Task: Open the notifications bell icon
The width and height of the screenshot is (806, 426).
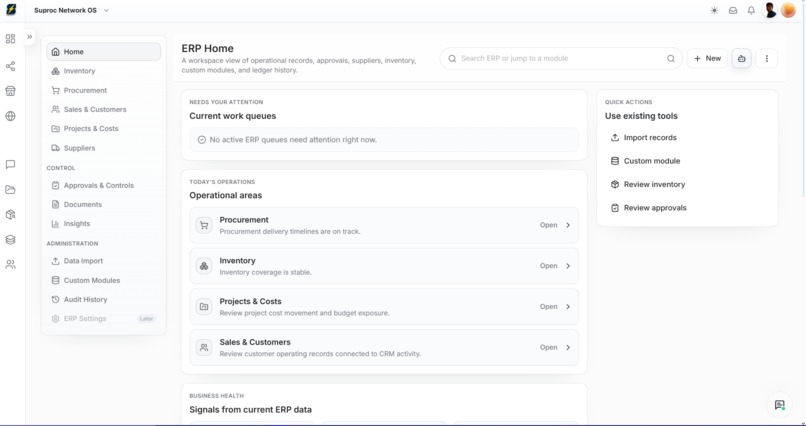Action: click(751, 10)
